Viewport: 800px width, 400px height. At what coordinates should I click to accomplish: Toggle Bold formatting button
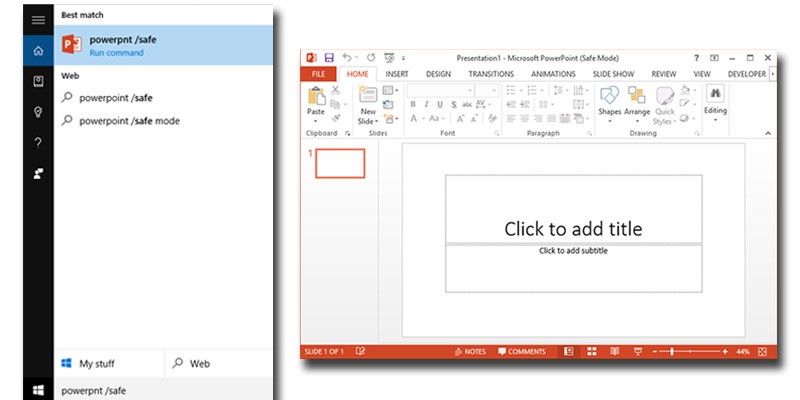click(x=413, y=105)
